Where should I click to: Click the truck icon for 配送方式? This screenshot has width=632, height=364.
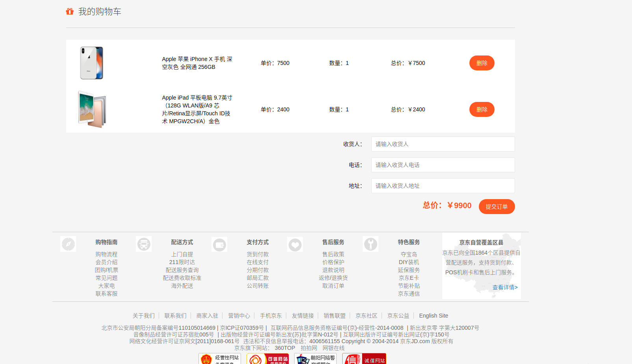(x=144, y=244)
